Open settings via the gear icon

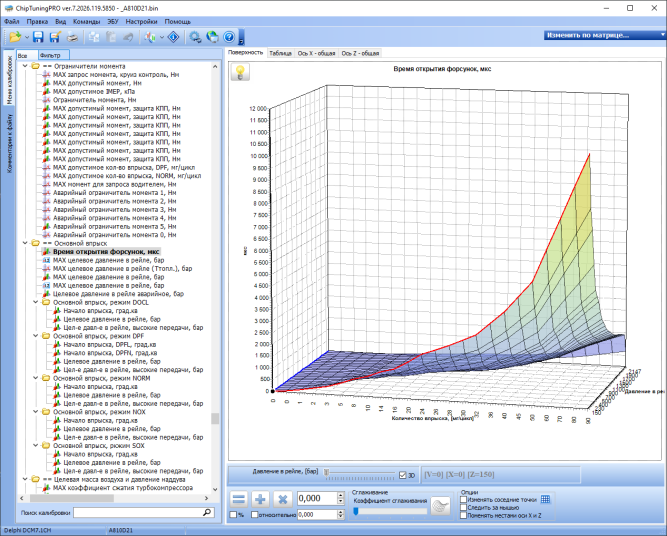click(x=195, y=37)
